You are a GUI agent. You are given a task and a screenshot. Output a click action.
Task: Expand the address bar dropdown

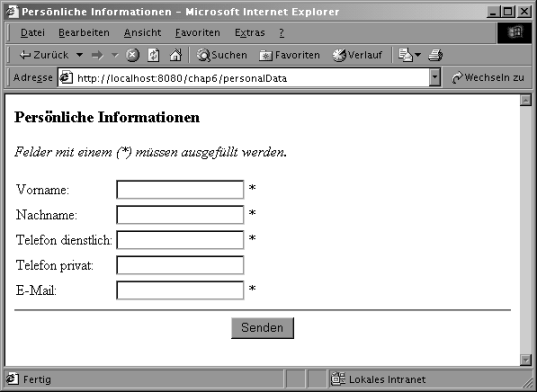point(435,78)
